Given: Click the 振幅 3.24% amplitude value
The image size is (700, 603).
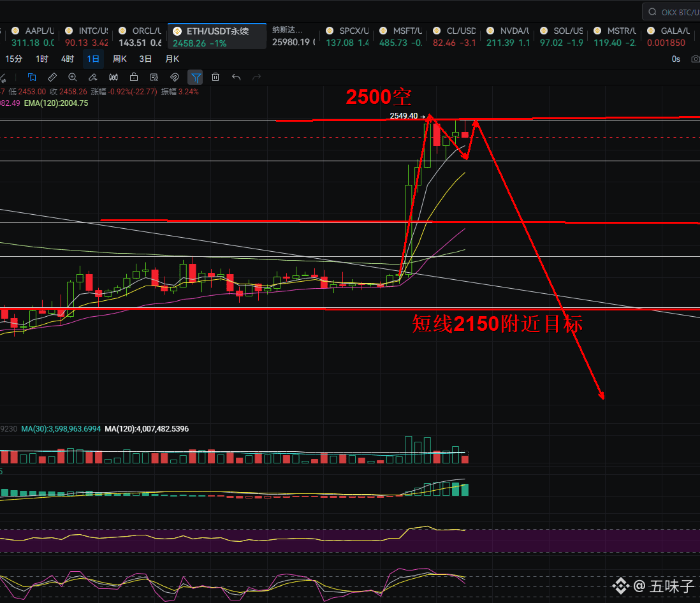Looking at the screenshot, I should 180,92.
